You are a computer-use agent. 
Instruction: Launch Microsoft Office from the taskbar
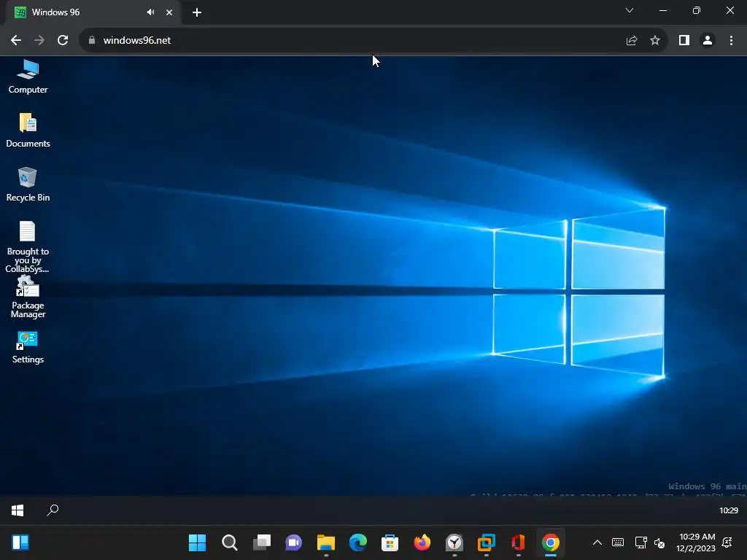click(x=519, y=542)
